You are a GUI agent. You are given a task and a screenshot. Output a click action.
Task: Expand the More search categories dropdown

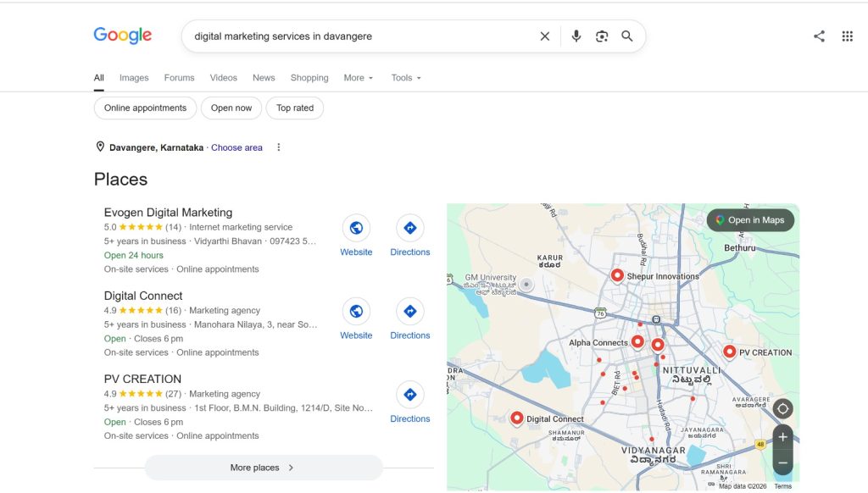pos(359,78)
